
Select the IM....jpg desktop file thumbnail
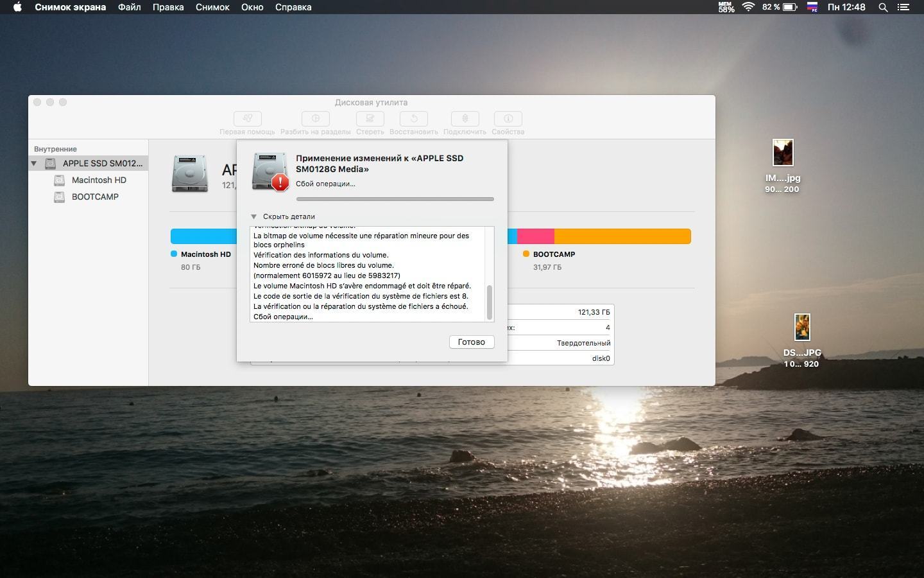[783, 153]
